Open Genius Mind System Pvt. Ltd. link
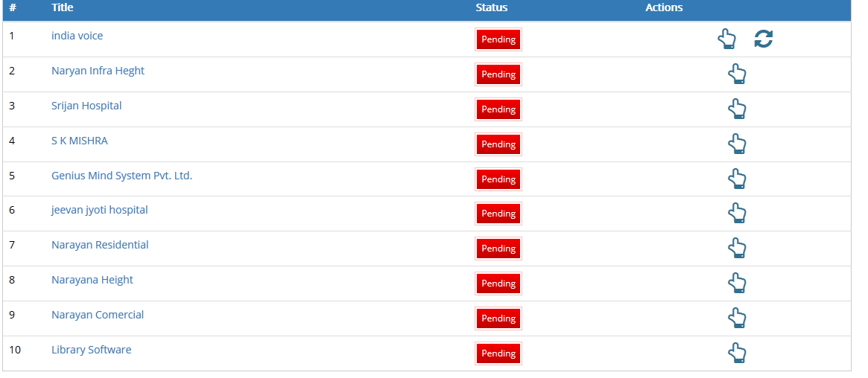This screenshot has height=378, width=868. (121, 176)
